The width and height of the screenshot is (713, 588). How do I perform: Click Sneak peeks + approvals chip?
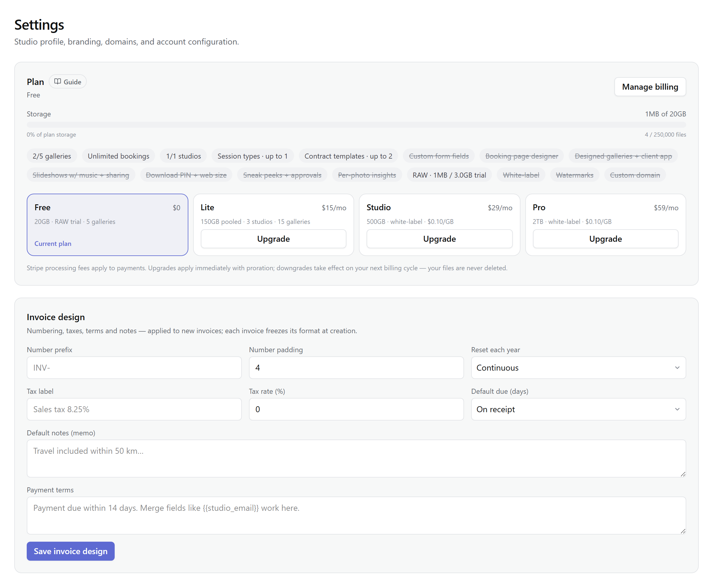pos(282,175)
